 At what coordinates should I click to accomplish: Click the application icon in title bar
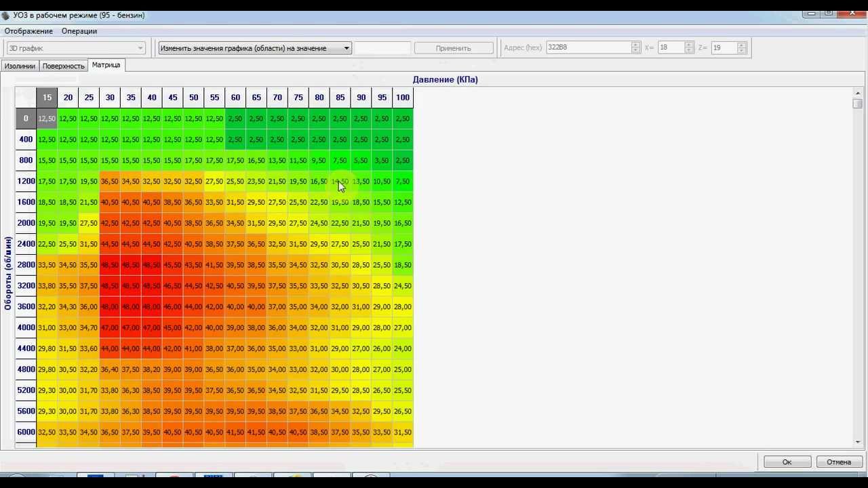pyautogui.click(x=6, y=16)
